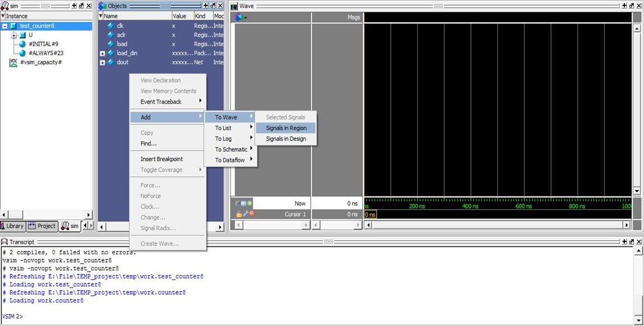
Task: Click the #ALWAYS#23 sphere icon
Action: (22, 53)
